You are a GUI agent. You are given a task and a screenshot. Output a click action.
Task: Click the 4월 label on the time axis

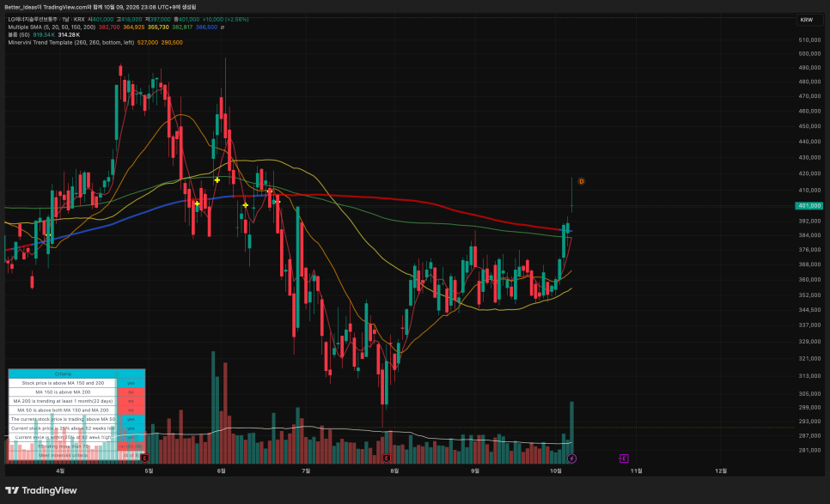pos(60,471)
